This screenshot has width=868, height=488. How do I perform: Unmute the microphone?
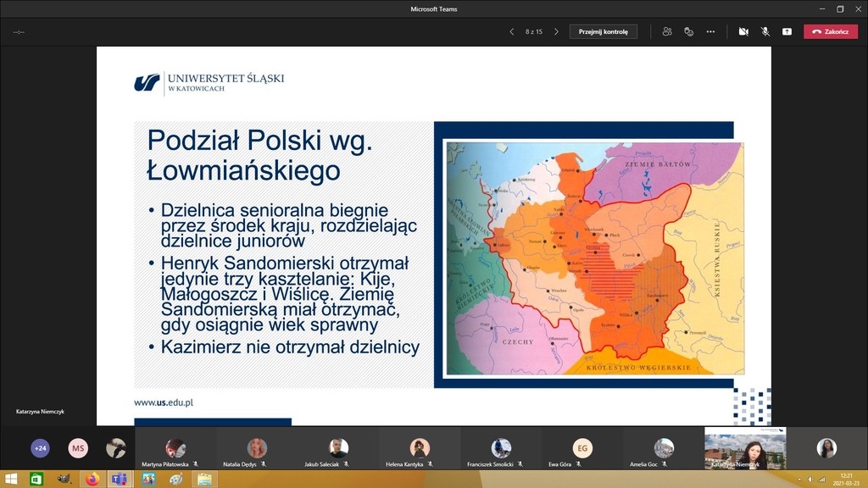click(765, 31)
